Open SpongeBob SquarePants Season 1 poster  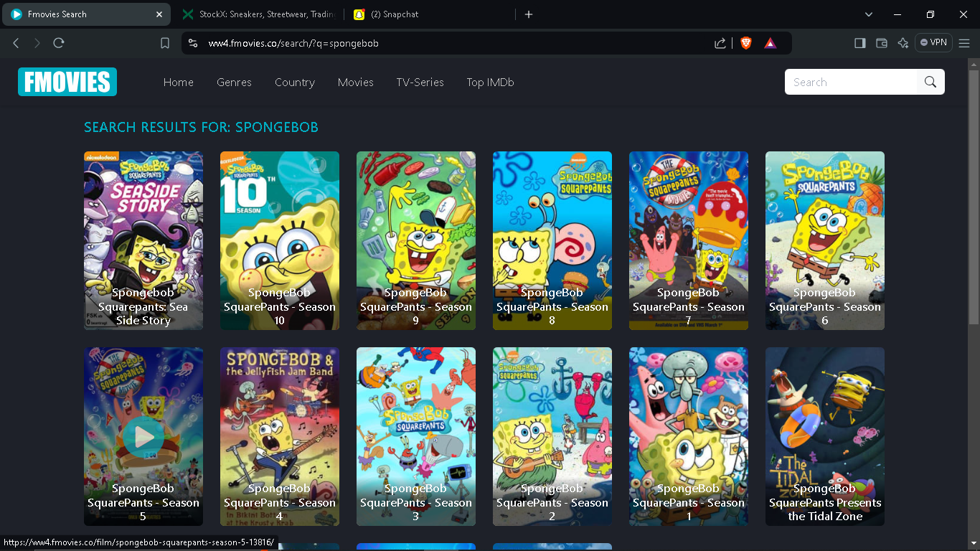689,436
